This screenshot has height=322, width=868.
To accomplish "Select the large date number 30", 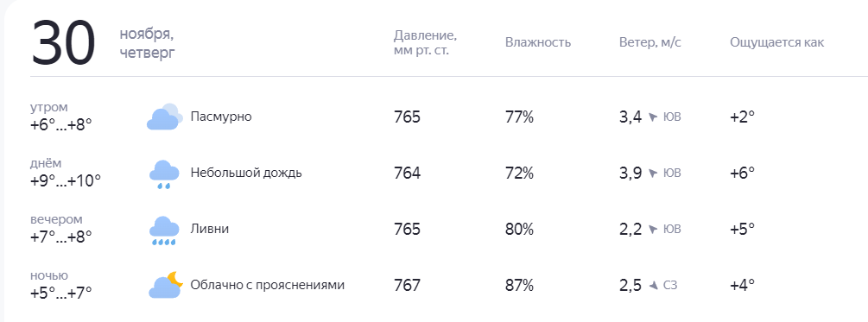I will click(x=64, y=43).
